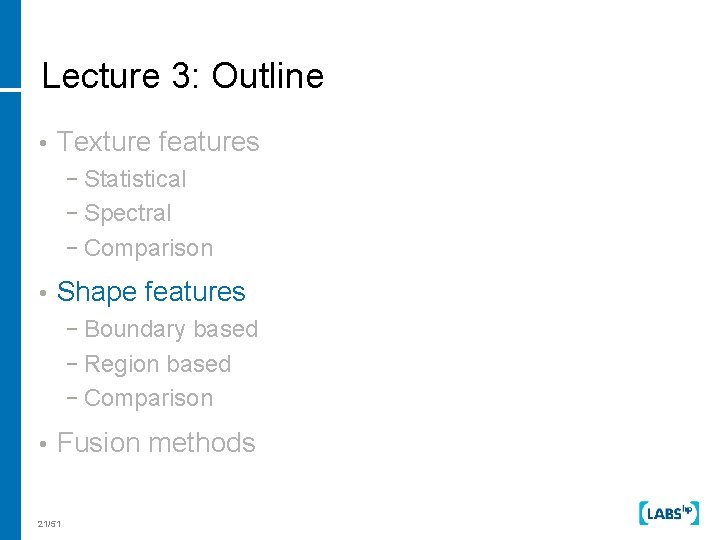Click the "Region based" sub-item
The width and height of the screenshot is (720, 540).
[x=158, y=364]
